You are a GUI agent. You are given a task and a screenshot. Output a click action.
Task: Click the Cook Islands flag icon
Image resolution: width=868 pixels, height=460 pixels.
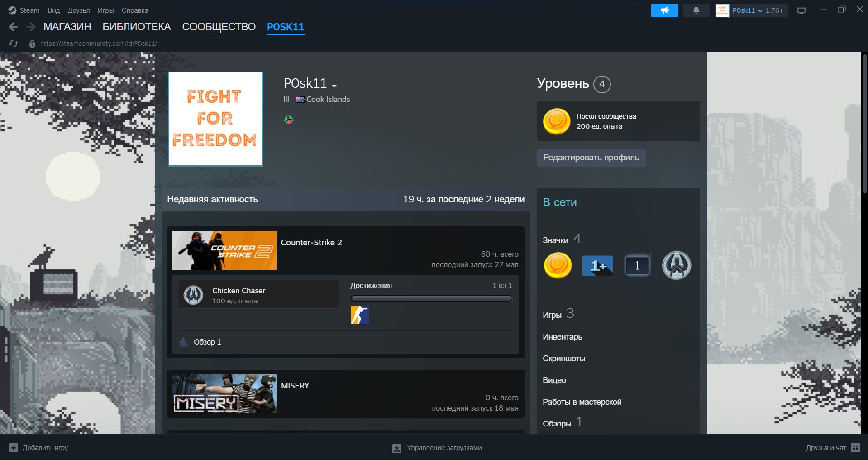point(300,99)
